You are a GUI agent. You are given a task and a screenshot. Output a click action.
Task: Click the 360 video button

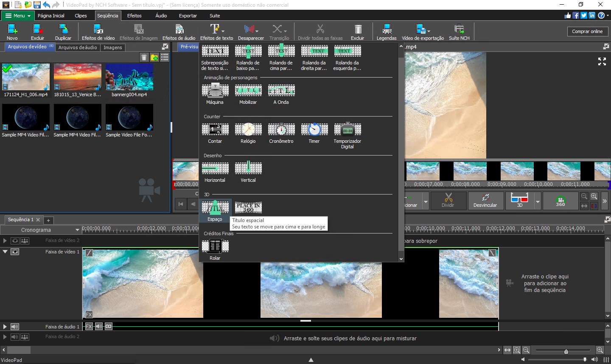pos(560,200)
